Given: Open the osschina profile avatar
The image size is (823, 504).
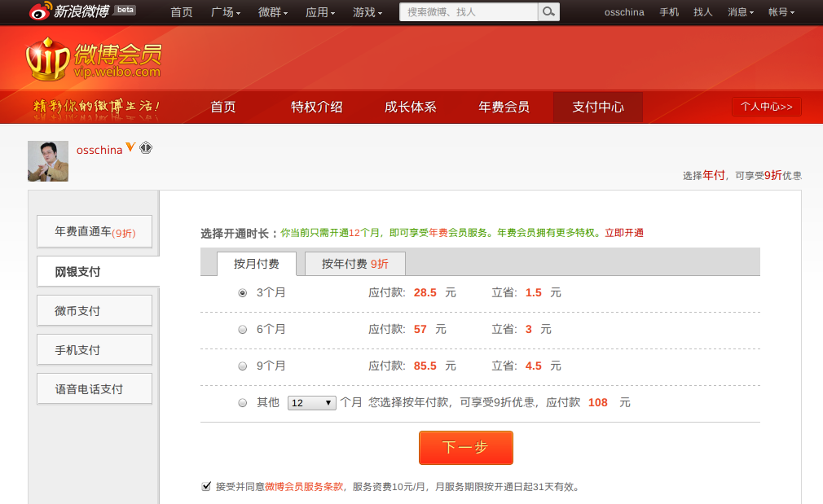Looking at the screenshot, I should [48, 161].
